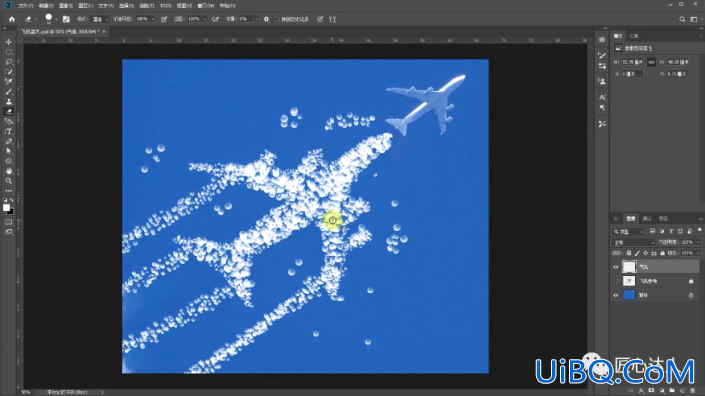Enable the erase to history checkbox
705x396 pixels.
tap(277, 19)
